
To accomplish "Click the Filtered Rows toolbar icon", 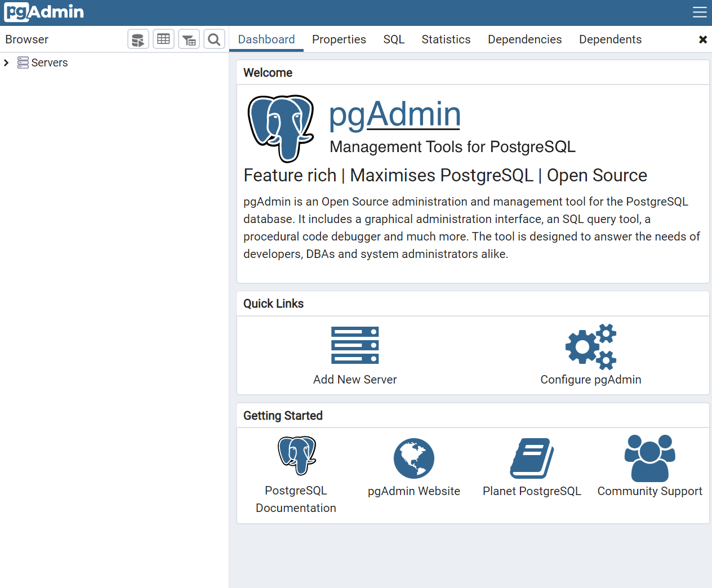I will [189, 39].
